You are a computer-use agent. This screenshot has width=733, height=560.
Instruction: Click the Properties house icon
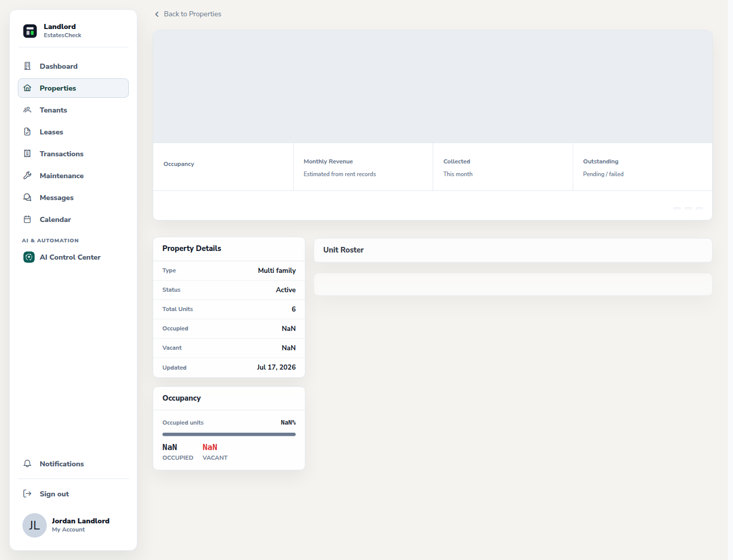tap(27, 88)
